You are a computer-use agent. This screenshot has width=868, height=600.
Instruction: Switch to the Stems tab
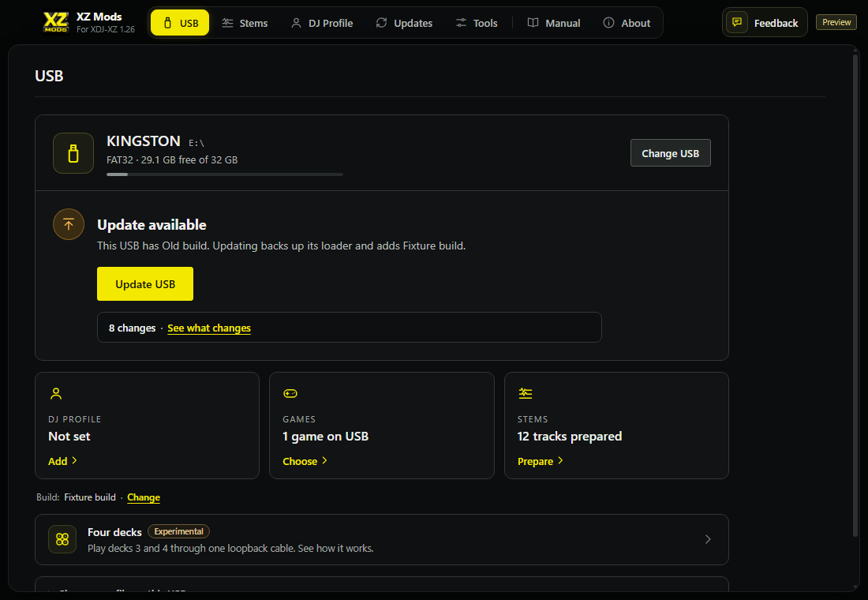point(245,23)
